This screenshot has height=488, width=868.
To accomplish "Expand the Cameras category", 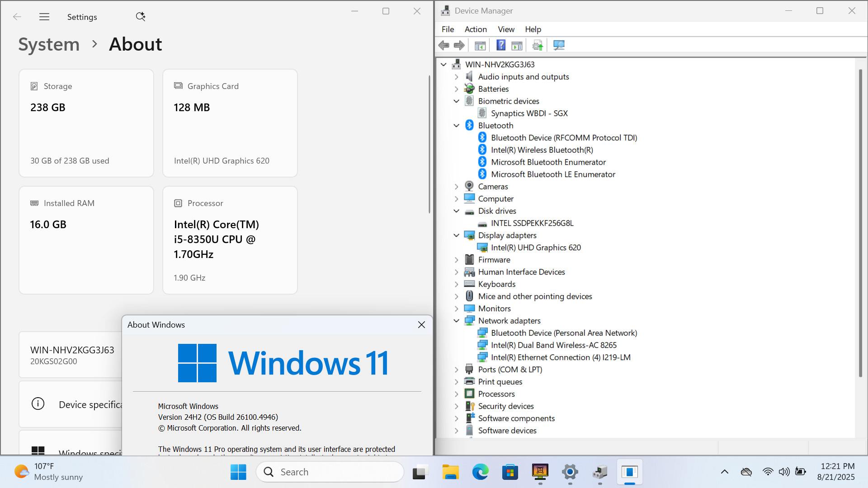I will click(x=457, y=187).
